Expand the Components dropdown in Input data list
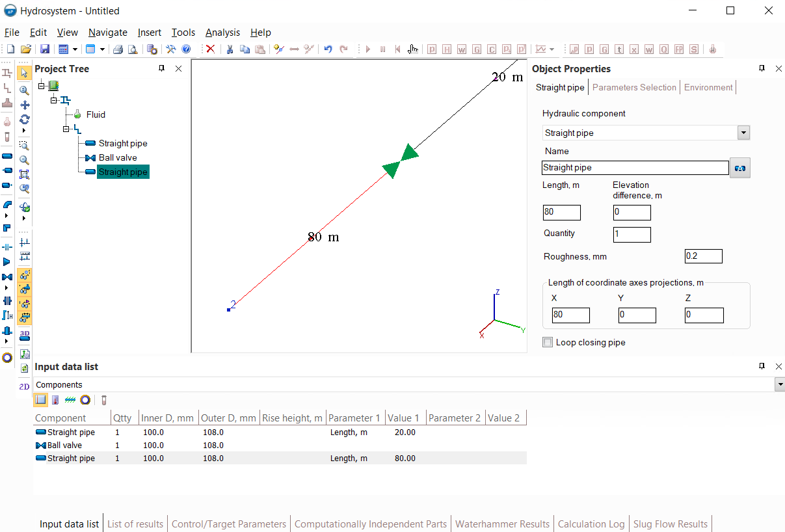 coord(779,385)
